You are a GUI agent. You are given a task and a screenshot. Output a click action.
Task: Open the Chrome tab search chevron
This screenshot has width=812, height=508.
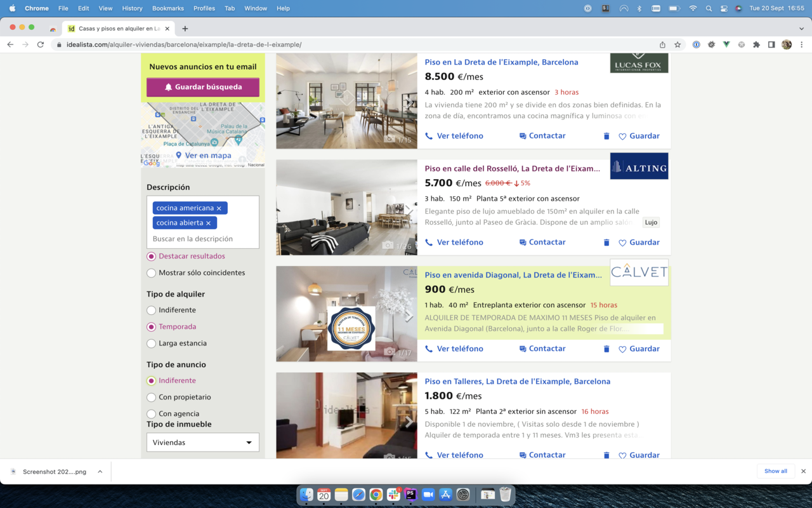pyautogui.click(x=801, y=29)
